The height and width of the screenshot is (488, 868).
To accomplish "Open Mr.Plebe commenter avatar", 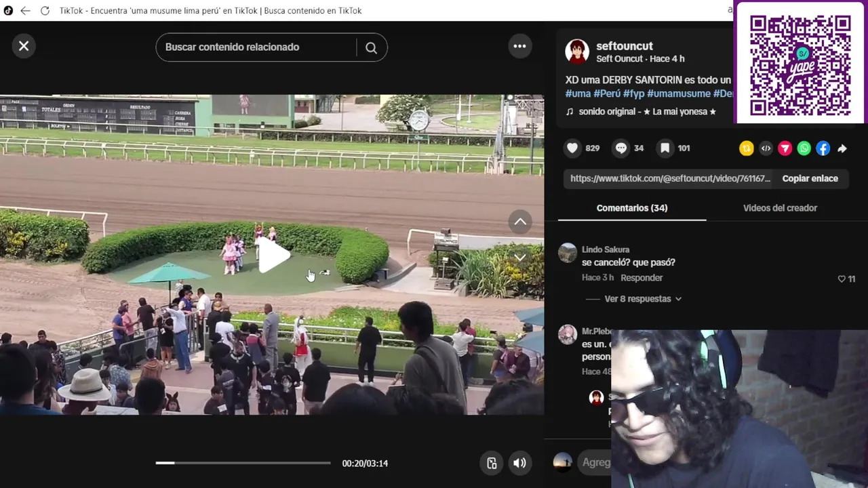I will [568, 334].
